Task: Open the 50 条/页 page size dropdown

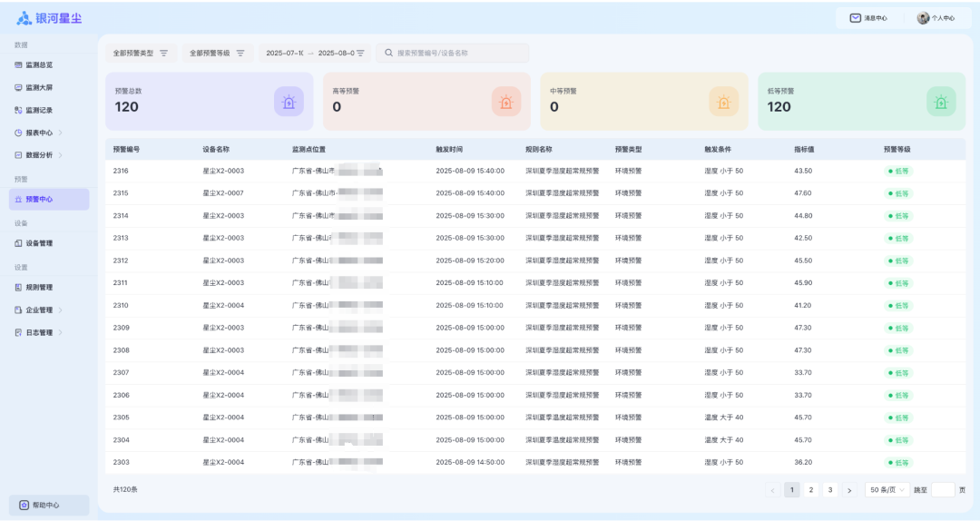Action: pos(887,490)
